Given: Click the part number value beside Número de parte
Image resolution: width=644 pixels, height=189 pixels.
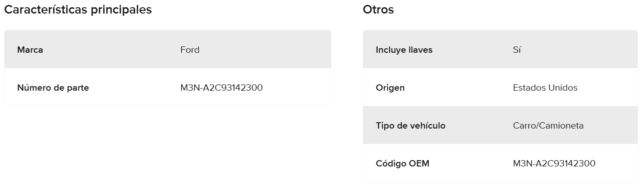Looking at the screenshot, I should (x=221, y=88).
